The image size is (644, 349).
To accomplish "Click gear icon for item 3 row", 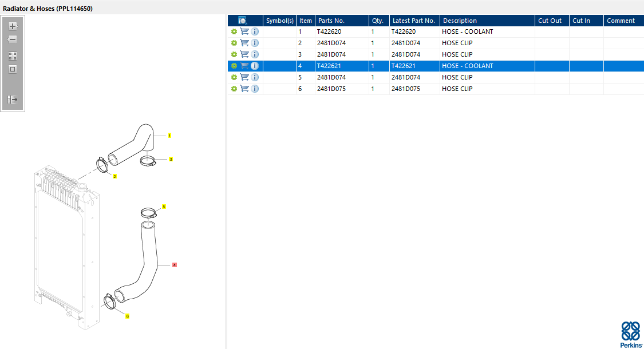I will point(234,54).
